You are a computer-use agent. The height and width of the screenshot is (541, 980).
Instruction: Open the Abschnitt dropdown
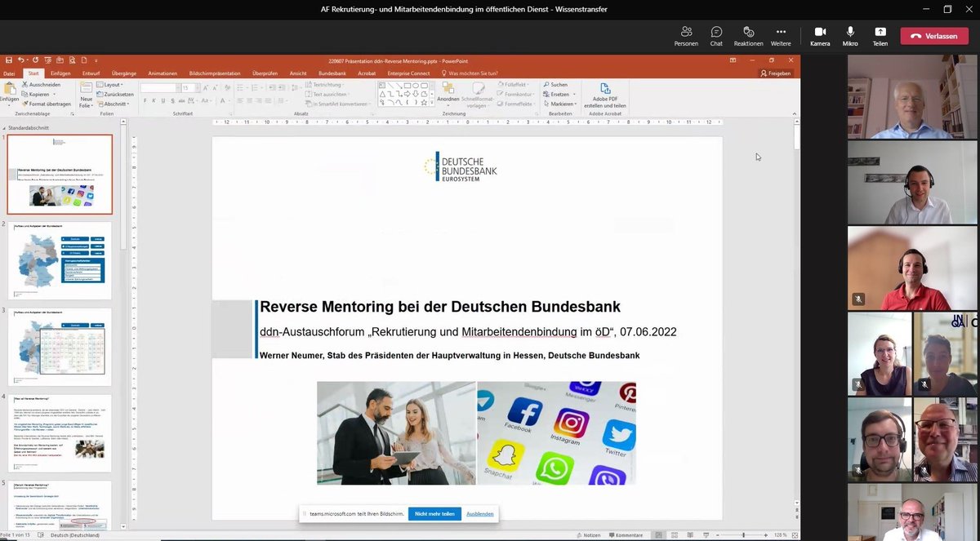click(114, 104)
